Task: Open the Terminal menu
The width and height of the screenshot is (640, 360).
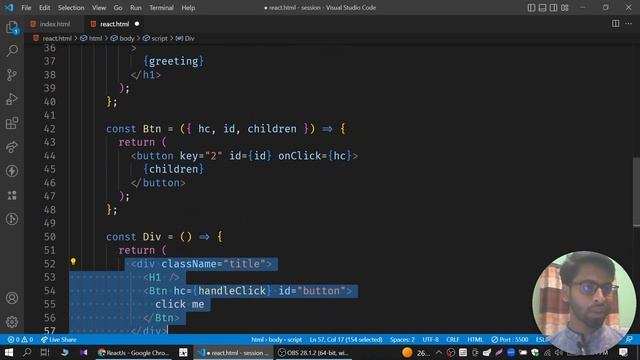Action: click(161, 7)
